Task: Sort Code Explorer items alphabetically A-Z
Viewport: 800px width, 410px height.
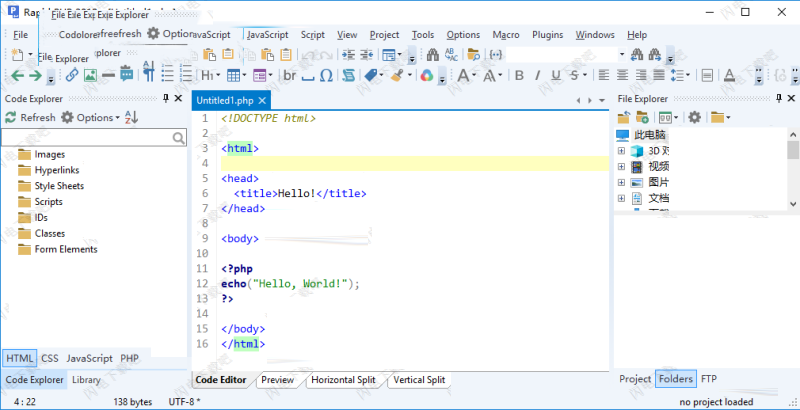Action: (131, 117)
